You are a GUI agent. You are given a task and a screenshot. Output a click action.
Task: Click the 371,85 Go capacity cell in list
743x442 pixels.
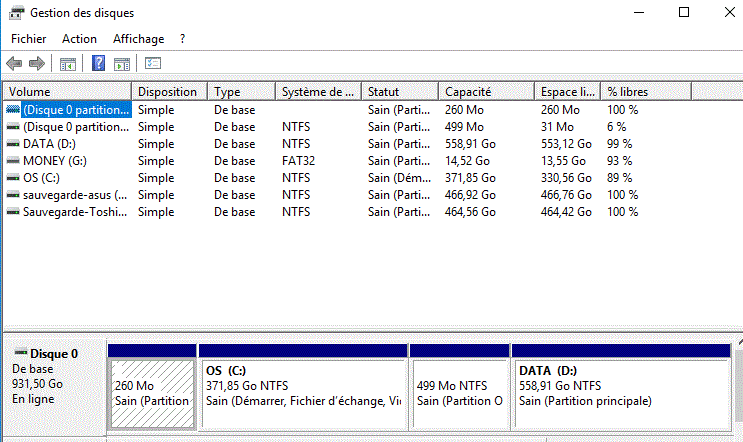coord(470,178)
